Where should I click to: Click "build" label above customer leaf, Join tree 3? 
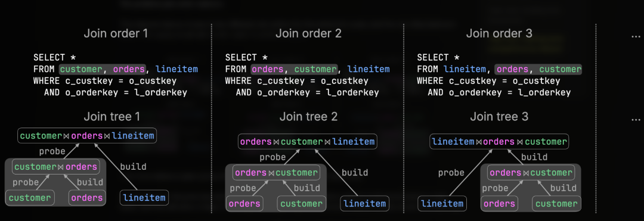563,188
